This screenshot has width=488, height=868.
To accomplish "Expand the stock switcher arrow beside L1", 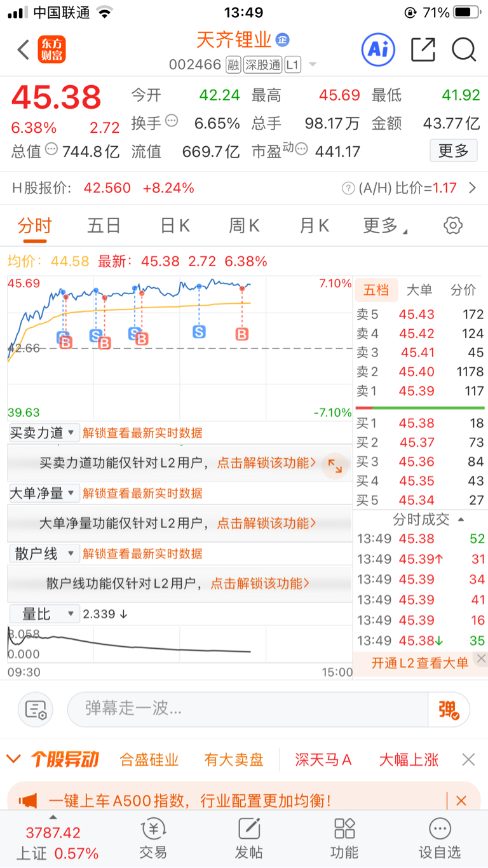I will tap(313, 65).
